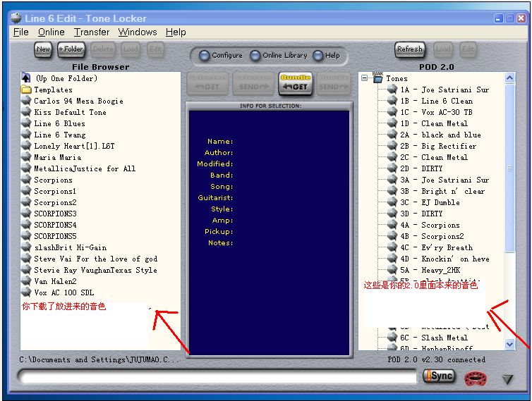The width and height of the screenshot is (532, 401).
Task: Click tone icon for 1A - Joe Satriani Sur
Action: [x=392, y=90]
